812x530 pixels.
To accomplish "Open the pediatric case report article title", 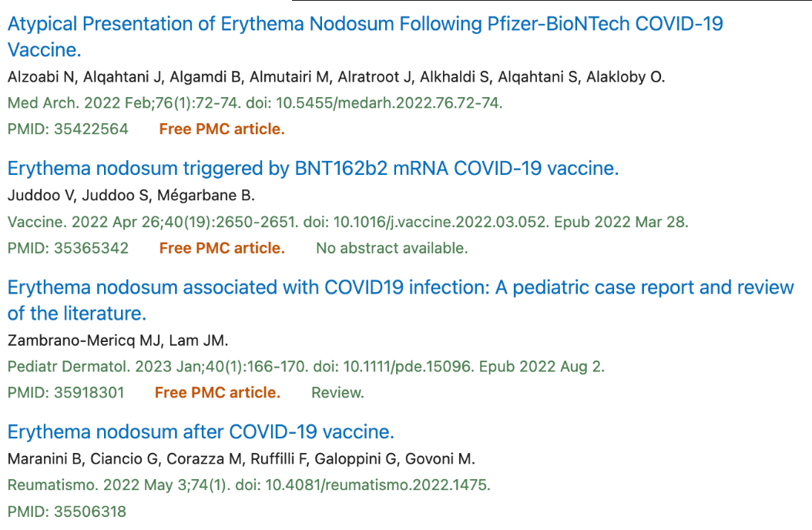I will [401, 300].
